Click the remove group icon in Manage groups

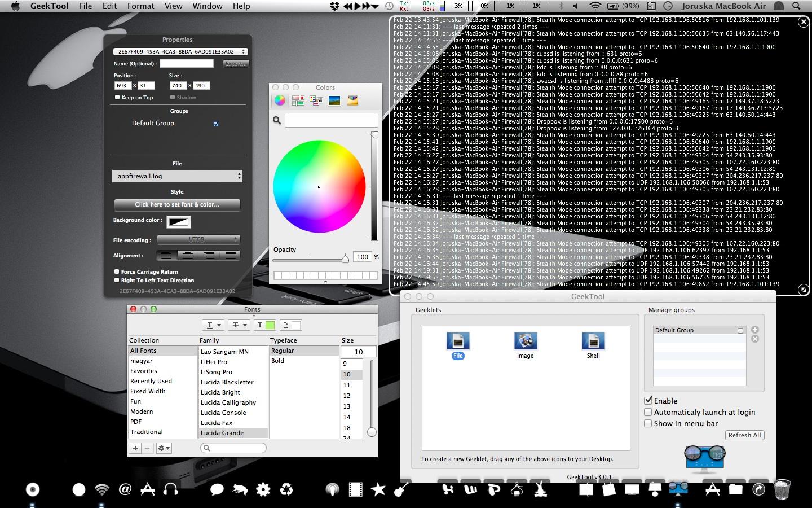point(755,339)
